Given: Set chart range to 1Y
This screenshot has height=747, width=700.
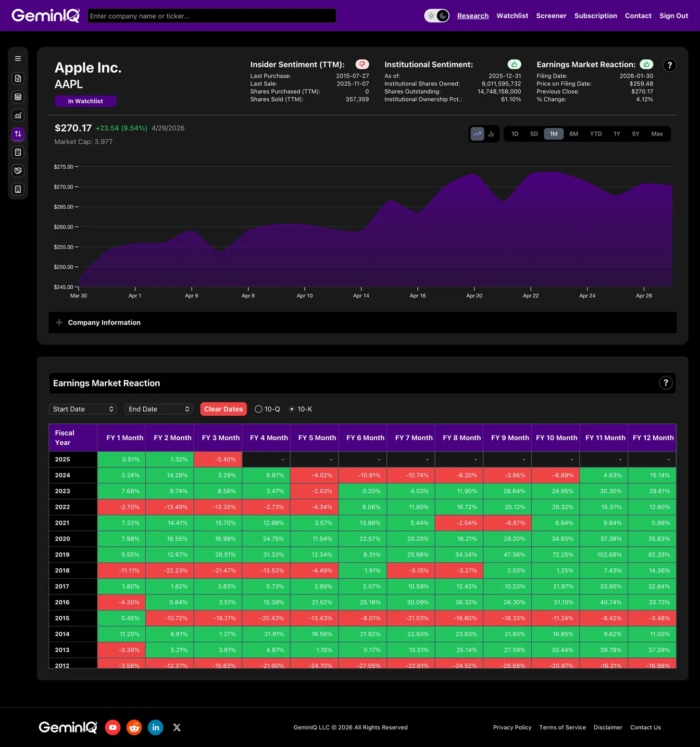Looking at the screenshot, I should coord(617,134).
